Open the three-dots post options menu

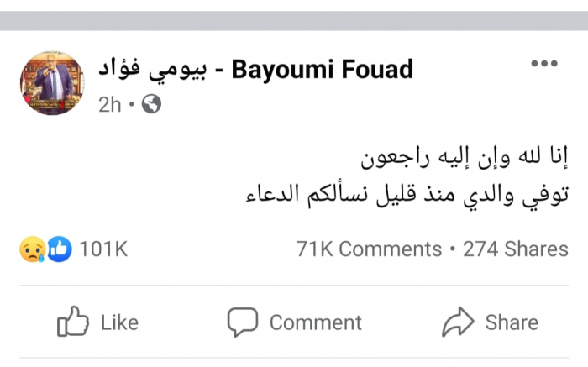(543, 66)
